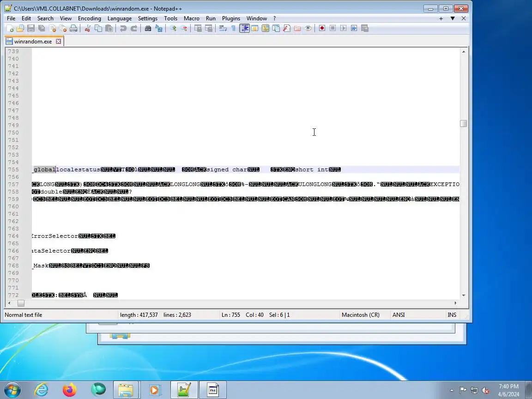
Task: Cut selection with the scissors icon
Action: point(88,28)
